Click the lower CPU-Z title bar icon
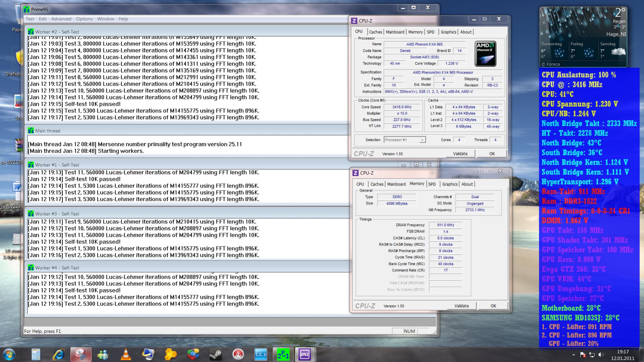This screenshot has height=362, width=644. [355, 173]
